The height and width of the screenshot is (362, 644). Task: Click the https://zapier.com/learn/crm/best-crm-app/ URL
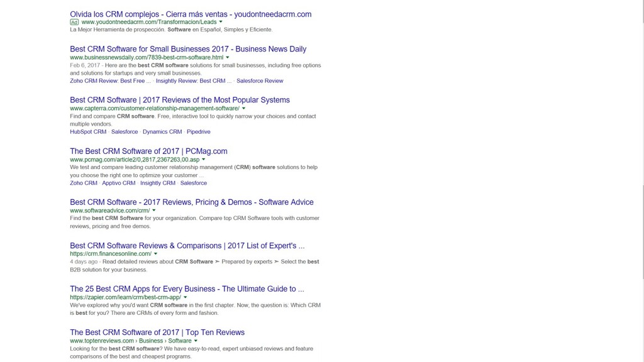point(125,297)
